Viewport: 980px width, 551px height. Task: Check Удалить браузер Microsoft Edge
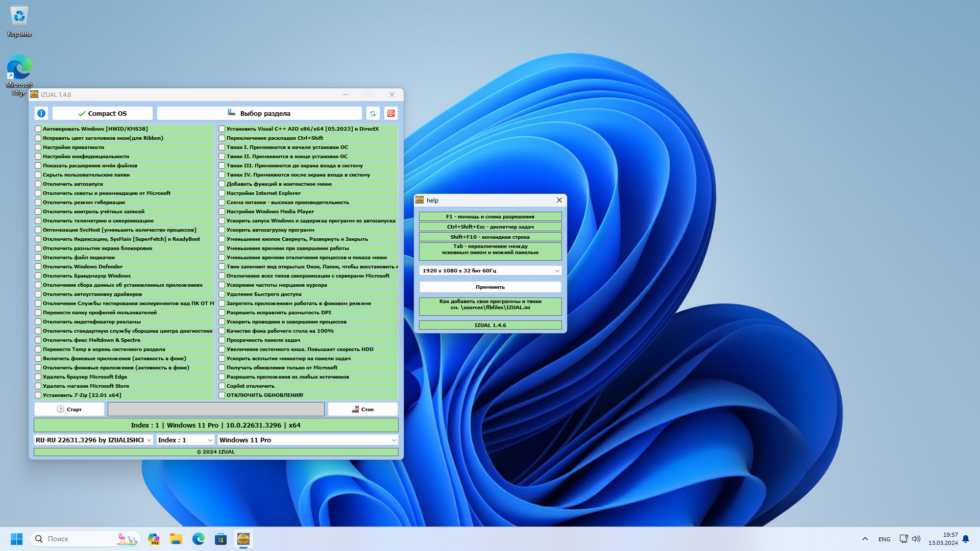click(38, 377)
